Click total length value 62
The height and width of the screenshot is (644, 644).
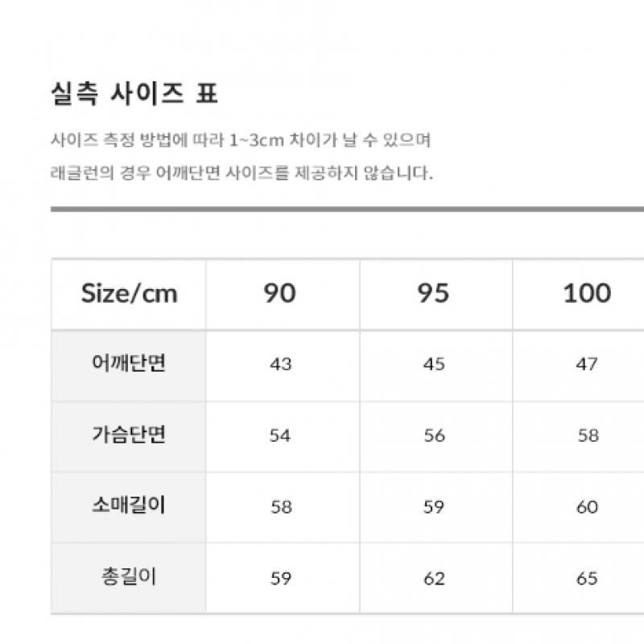[433, 578]
